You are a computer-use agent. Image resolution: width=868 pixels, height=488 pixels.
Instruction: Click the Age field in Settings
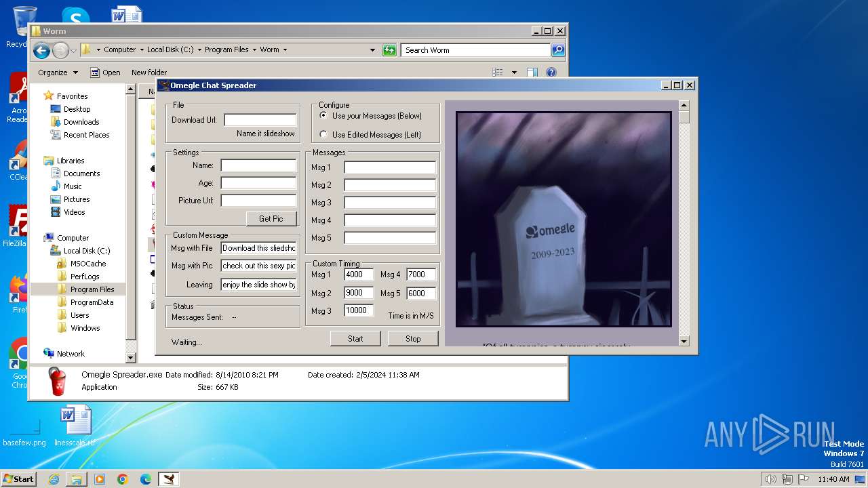[x=258, y=183]
